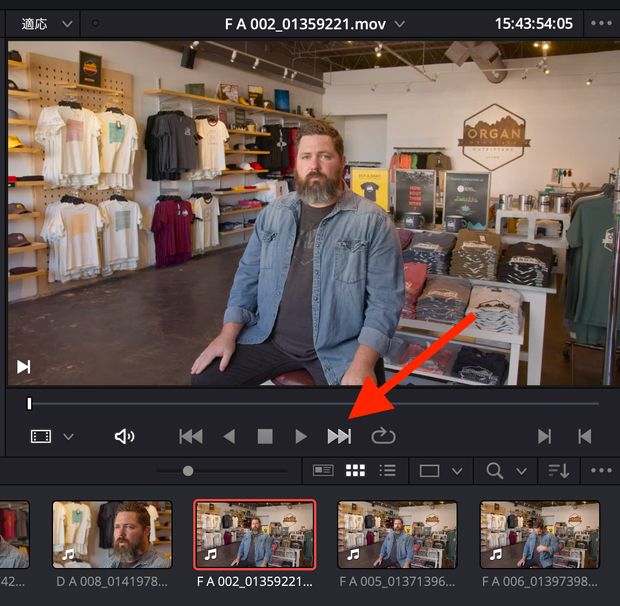Click the clip label F A 006_01397398...
Image resolution: width=620 pixels, height=606 pixels.
pos(540,582)
